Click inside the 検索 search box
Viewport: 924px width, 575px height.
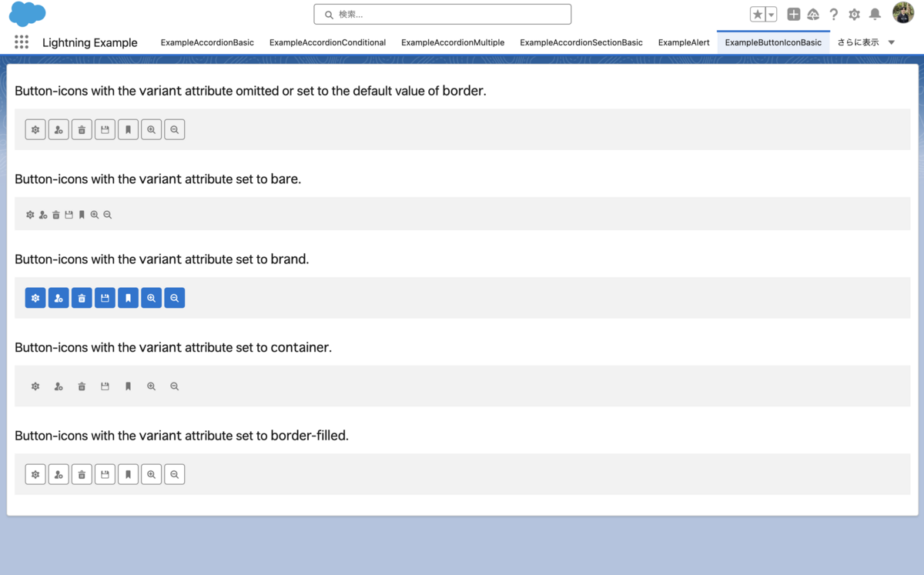click(x=442, y=14)
